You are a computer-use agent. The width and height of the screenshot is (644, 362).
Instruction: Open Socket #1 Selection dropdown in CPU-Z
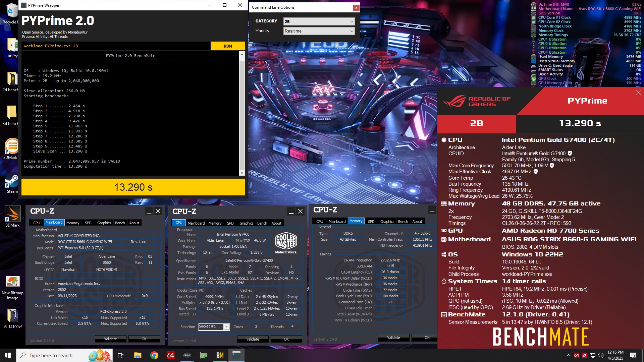[x=214, y=326]
